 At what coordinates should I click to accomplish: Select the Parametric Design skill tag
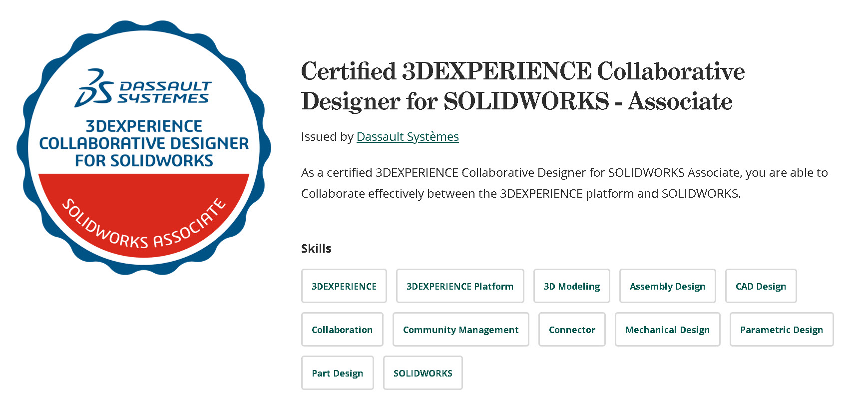point(782,330)
